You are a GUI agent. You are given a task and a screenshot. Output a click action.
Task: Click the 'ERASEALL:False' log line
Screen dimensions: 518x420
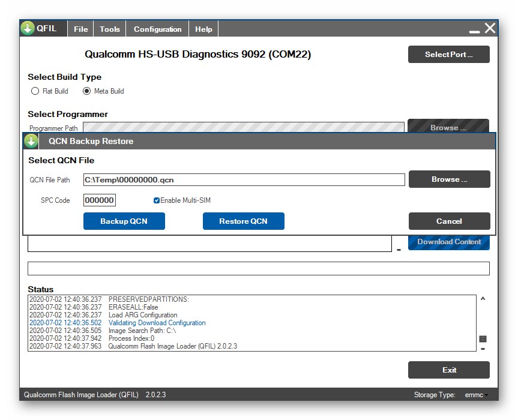pos(133,307)
